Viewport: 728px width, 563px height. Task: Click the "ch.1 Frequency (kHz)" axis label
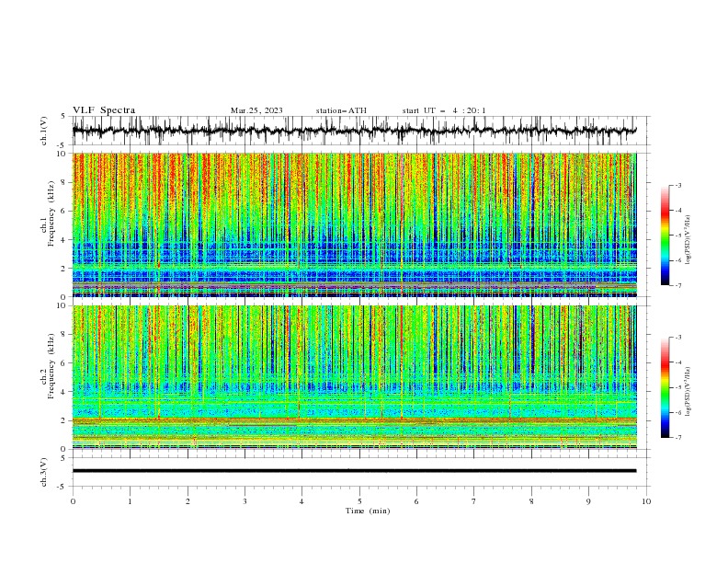(48, 213)
